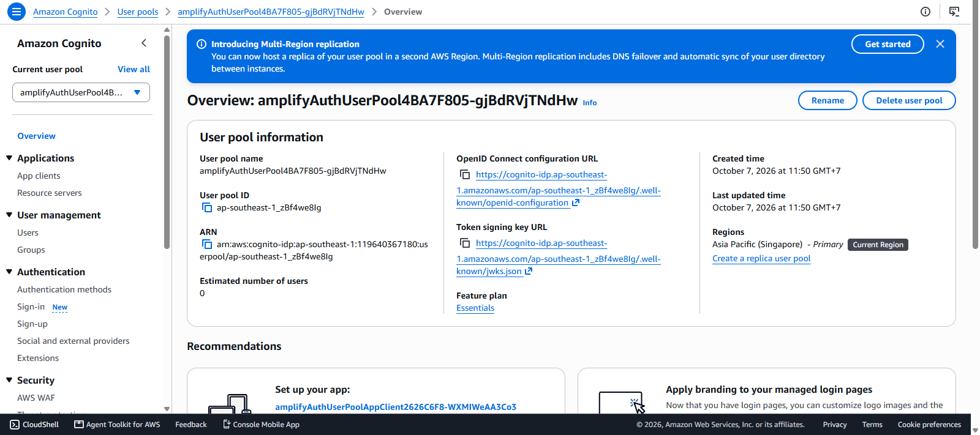Click Get started in banner

pyautogui.click(x=888, y=44)
